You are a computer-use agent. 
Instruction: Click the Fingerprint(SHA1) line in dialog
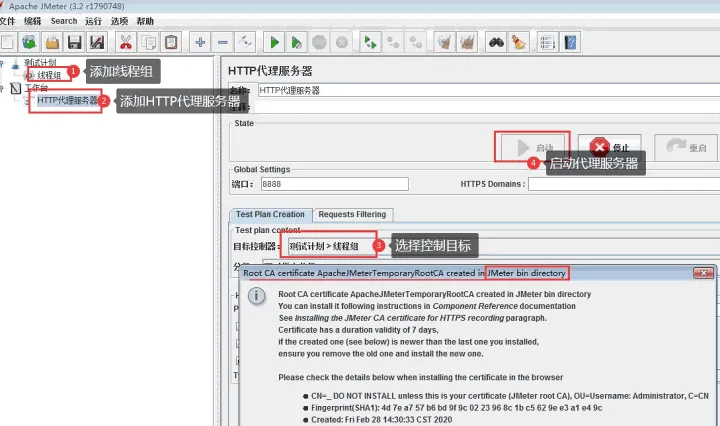click(x=456, y=408)
